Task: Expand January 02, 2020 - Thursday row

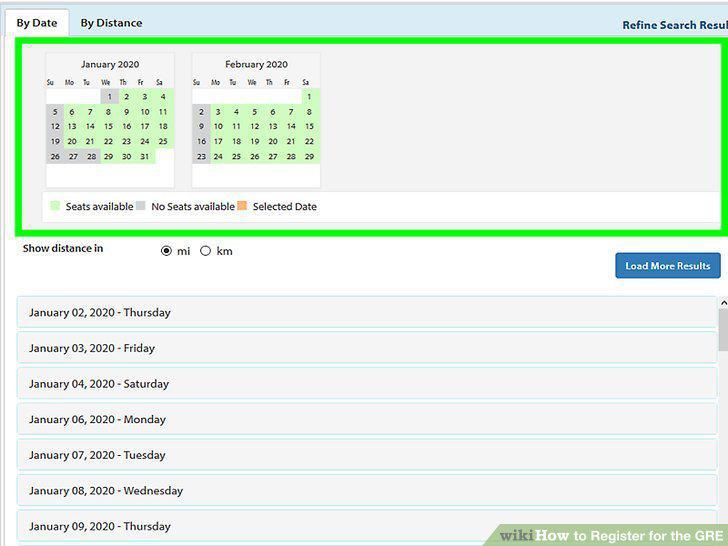Action: coord(367,312)
